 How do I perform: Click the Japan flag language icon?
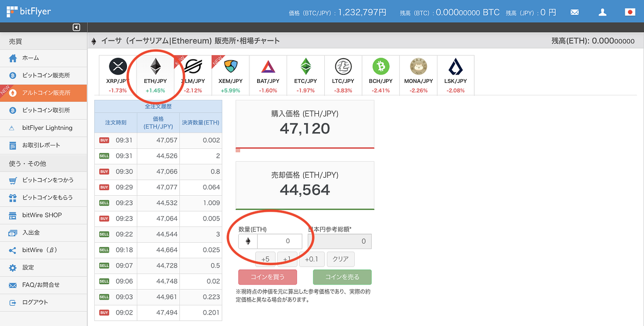pos(630,12)
